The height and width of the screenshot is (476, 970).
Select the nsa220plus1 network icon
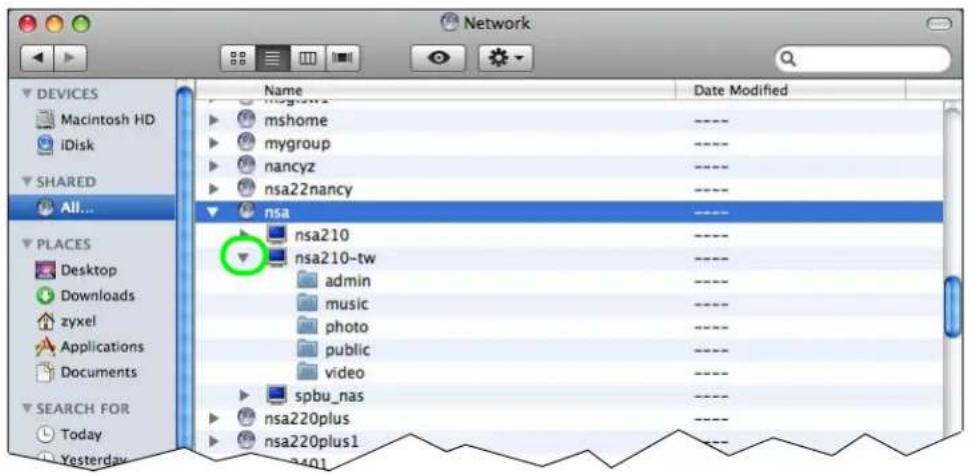click(x=246, y=441)
